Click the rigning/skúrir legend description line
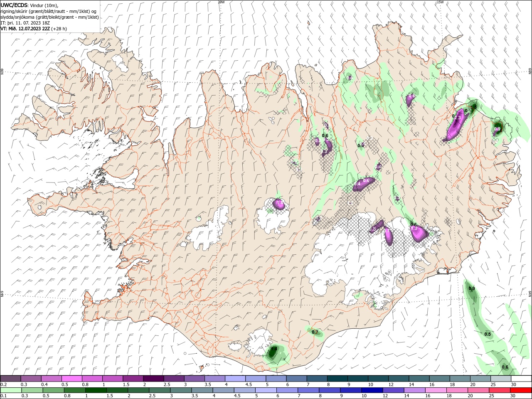 [49, 11]
